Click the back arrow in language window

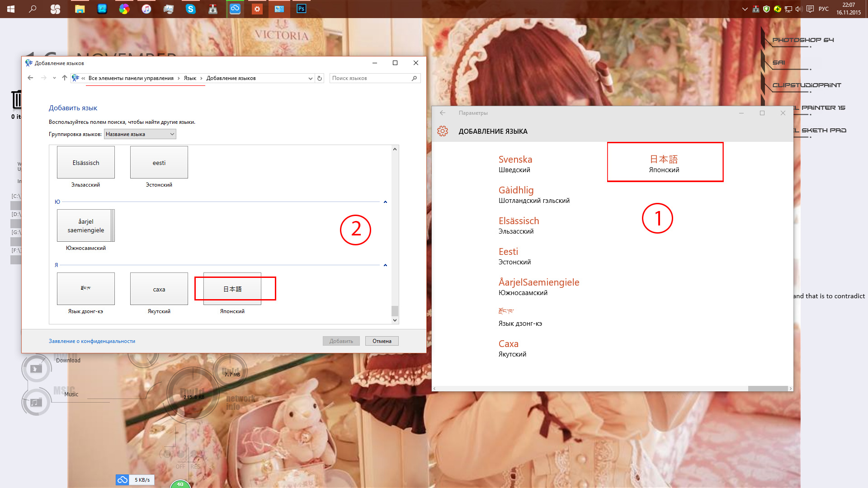30,78
